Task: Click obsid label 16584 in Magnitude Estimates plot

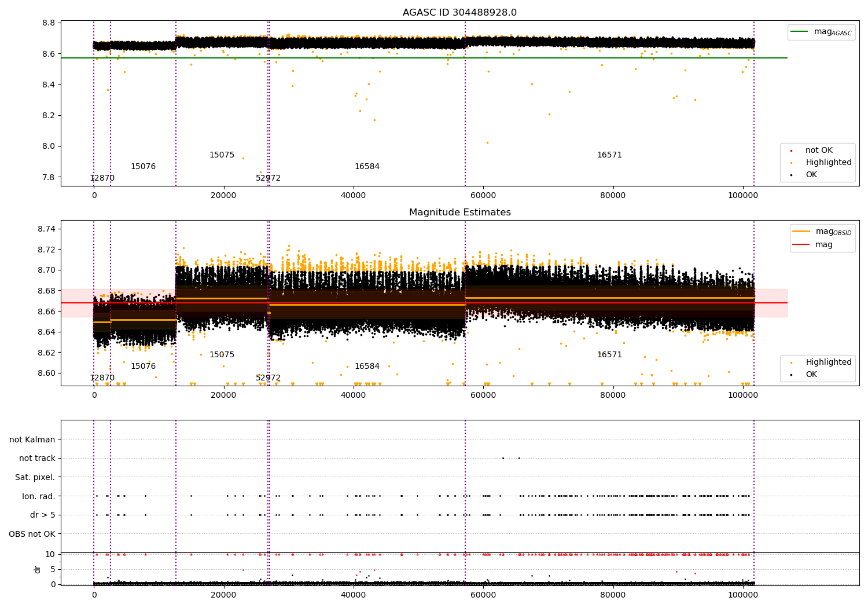Action: [367, 366]
